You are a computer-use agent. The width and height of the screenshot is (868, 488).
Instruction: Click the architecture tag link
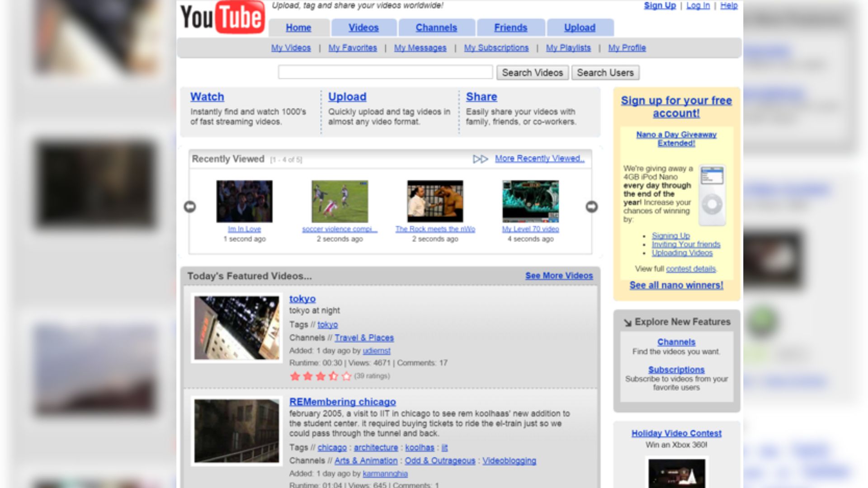click(x=376, y=447)
